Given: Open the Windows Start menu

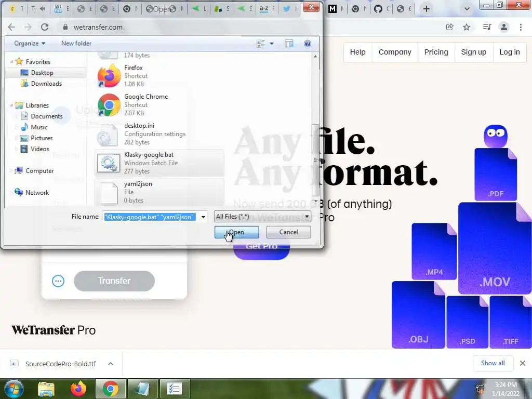Looking at the screenshot, I should pos(13,389).
